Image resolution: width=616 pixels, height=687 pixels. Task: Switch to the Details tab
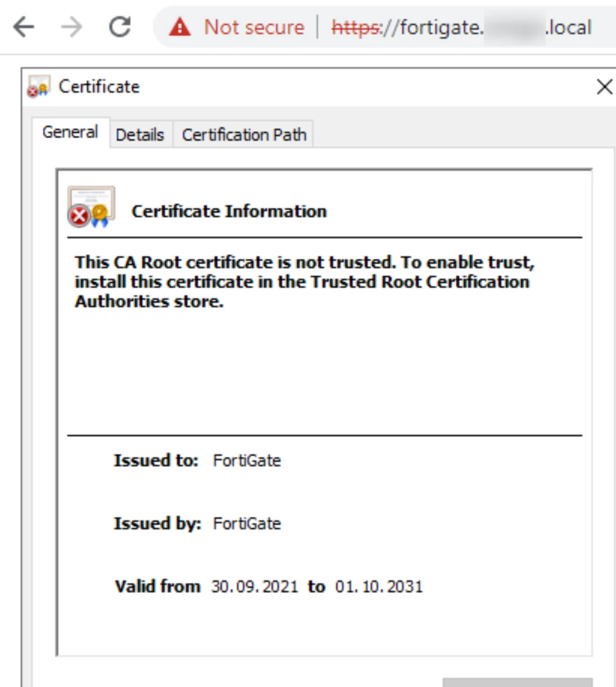(140, 135)
